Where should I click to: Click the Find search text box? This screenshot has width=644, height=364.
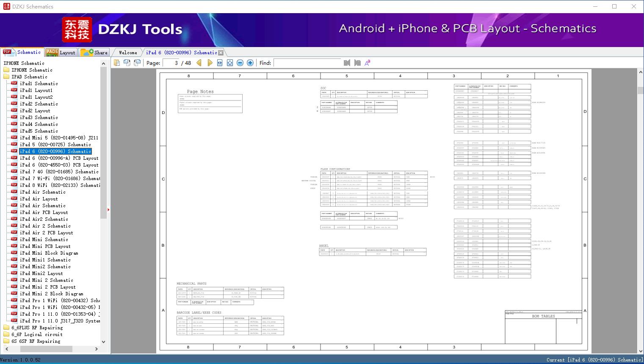[x=307, y=63]
